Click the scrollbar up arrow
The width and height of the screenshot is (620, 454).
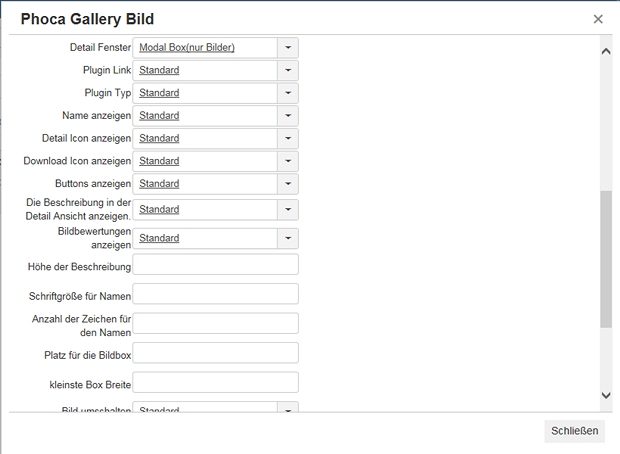pos(605,51)
